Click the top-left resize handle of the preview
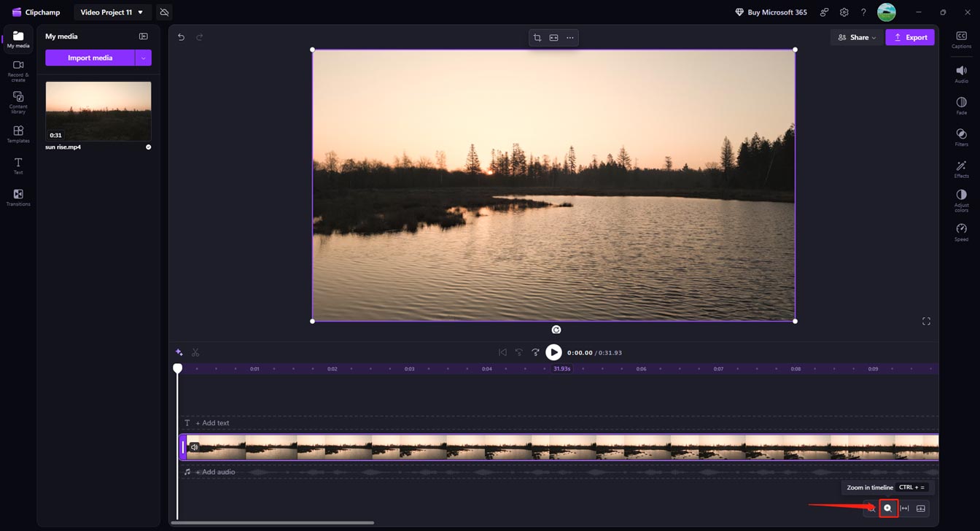 (313, 50)
